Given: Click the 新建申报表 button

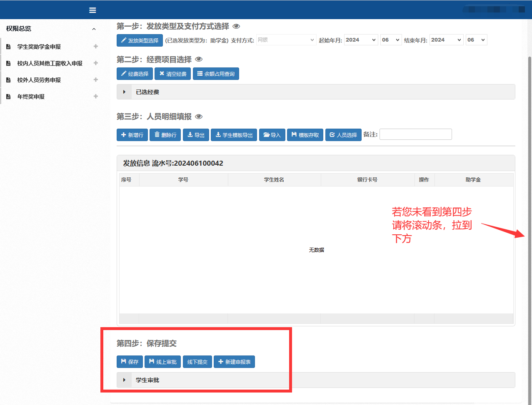Looking at the screenshot, I should (x=234, y=362).
